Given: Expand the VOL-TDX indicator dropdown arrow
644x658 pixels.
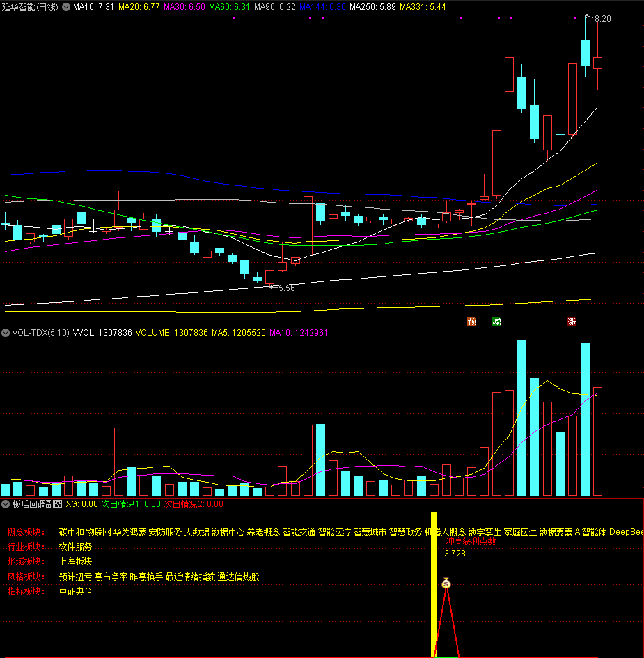Looking at the screenshot, I should pos(6,333).
